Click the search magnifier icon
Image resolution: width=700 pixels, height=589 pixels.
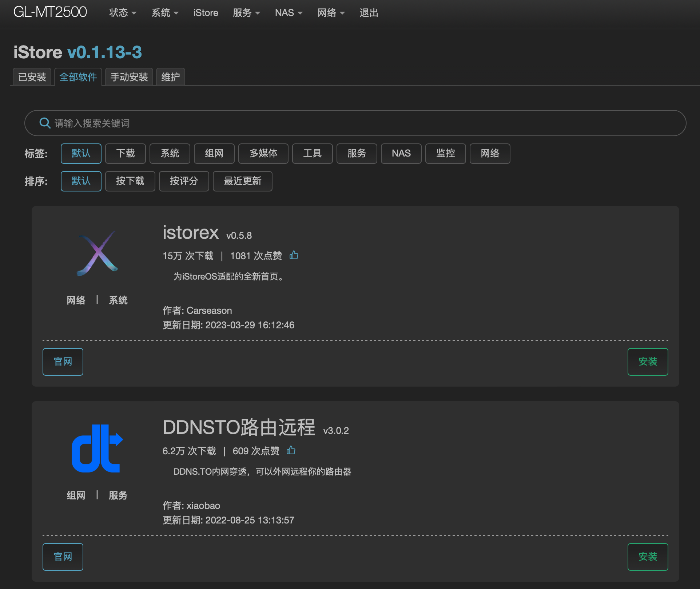tap(45, 123)
